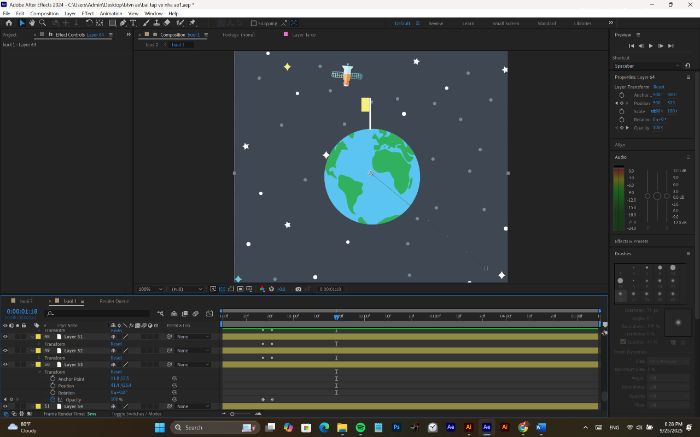Click the current time indicator marker
Viewport: 700px width, 437px height.
[337, 316]
